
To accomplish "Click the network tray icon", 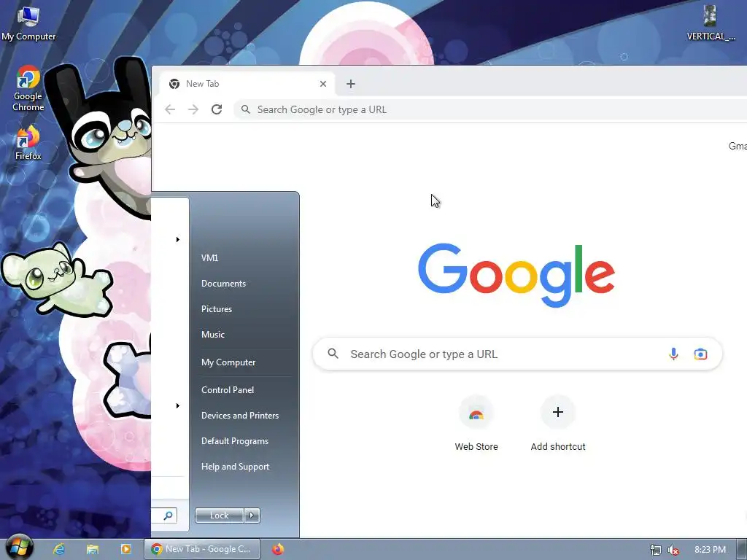I will coord(656,550).
